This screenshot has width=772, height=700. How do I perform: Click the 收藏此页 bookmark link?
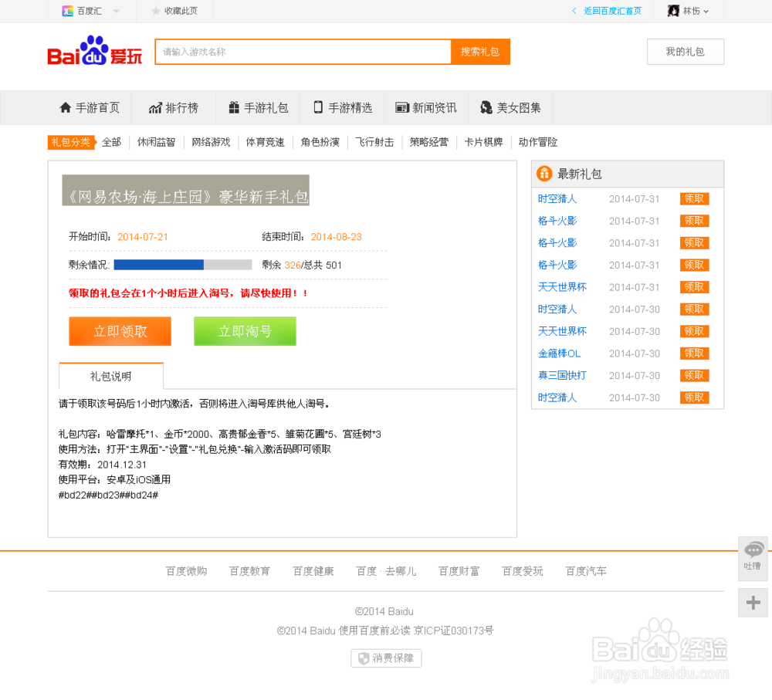181,11
